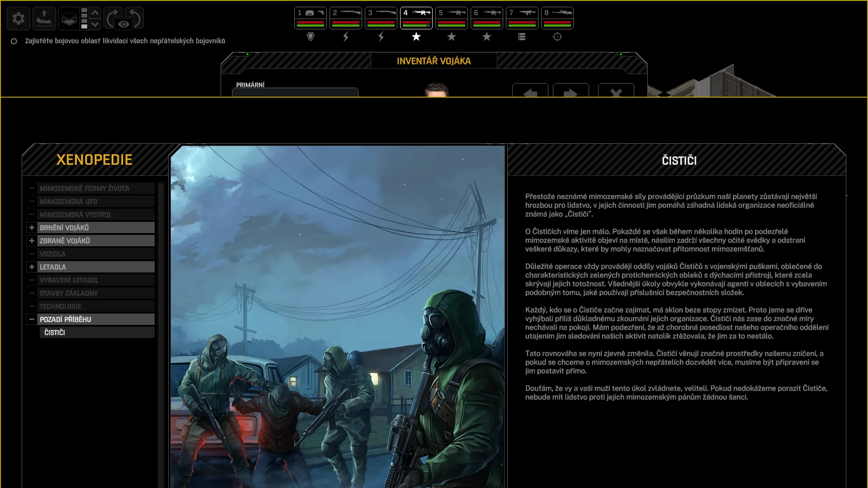This screenshot has width=868, height=488.
Task: Click the Čističi artwork image
Action: pyautogui.click(x=338, y=316)
